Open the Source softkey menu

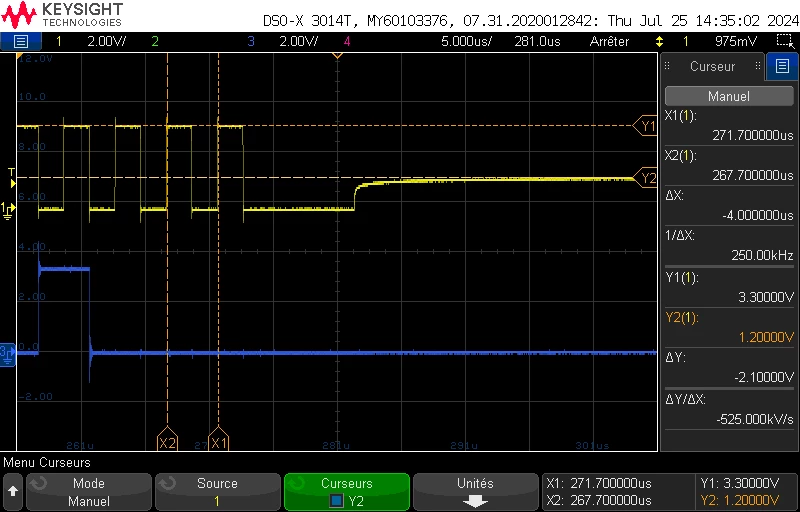(217, 492)
